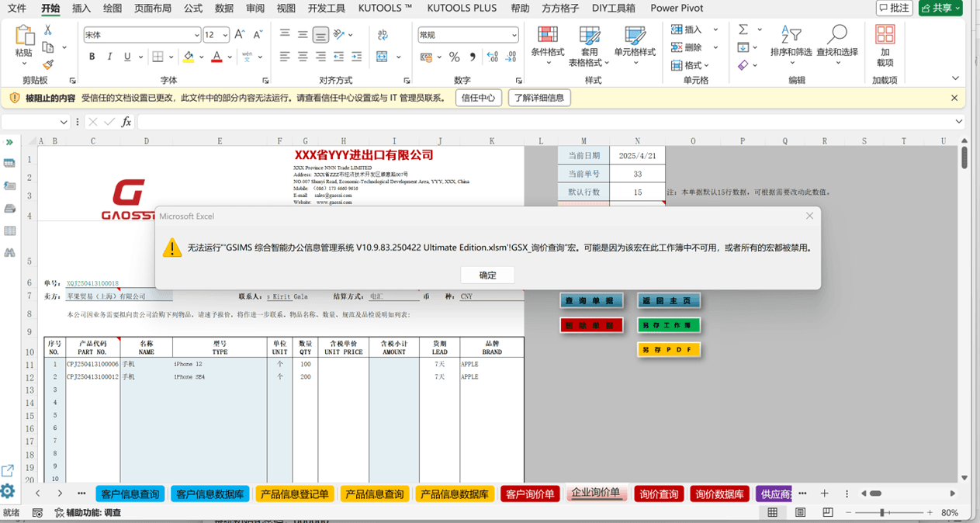The height and width of the screenshot is (523, 980).
Task: Click the Decrease Decimal icon
Action: pos(511,57)
